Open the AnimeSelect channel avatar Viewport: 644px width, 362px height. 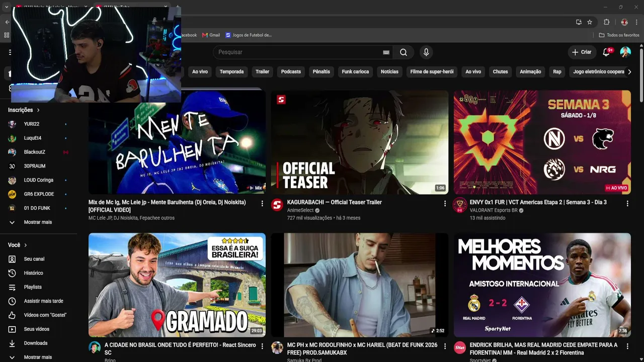coord(277,205)
